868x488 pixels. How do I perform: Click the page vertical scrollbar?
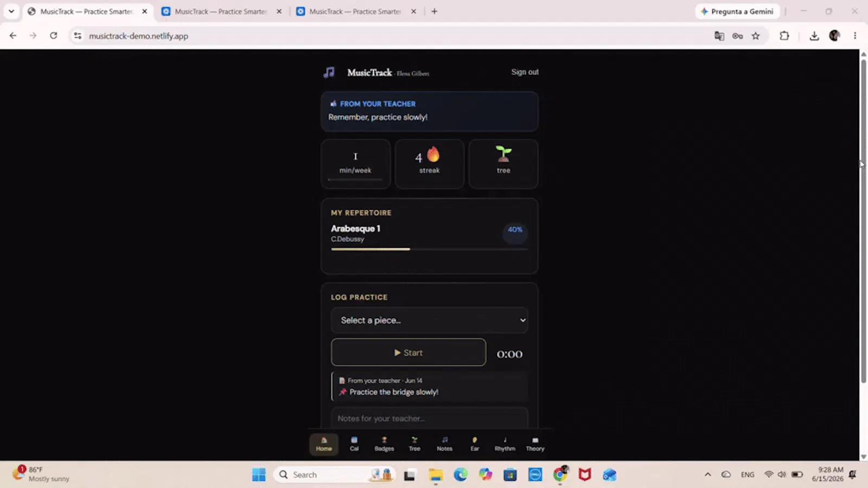click(x=863, y=221)
